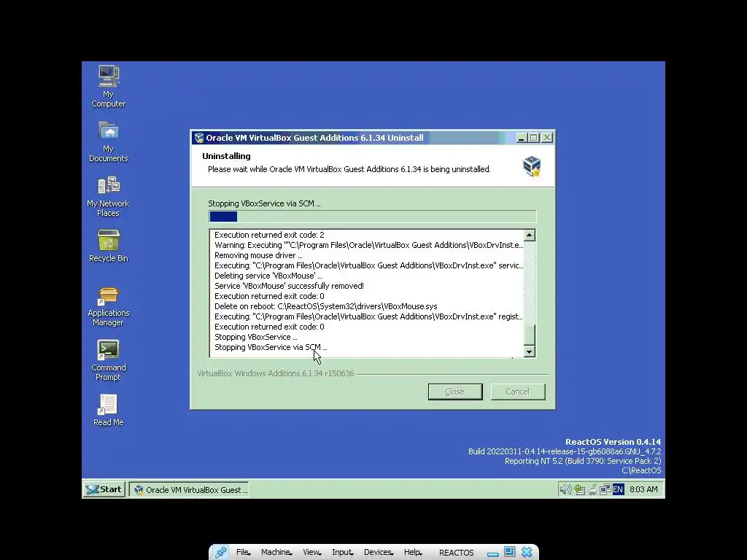Viewport: 747px width, 560px height.
Task: Click the Close button in uninstaller
Action: (x=455, y=392)
